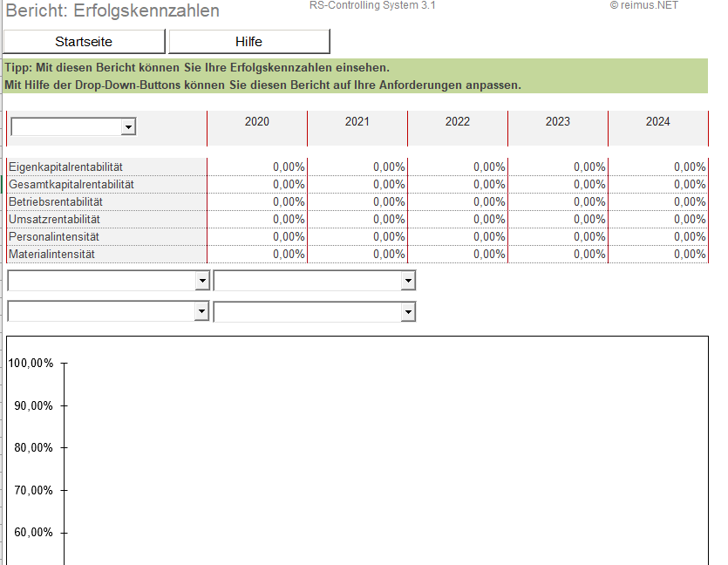Select the Betriebsrentabilität row label
This screenshot has height=565, width=728.
click(56, 201)
